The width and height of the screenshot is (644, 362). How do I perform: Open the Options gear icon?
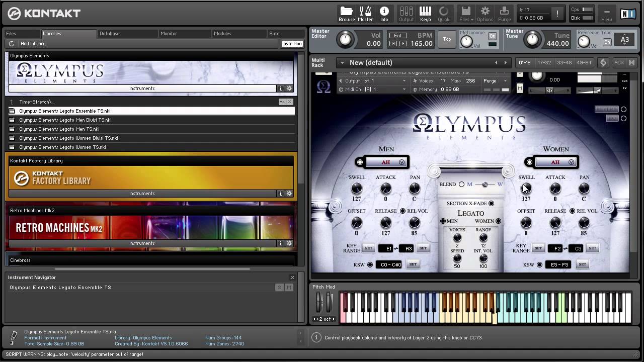485,14
